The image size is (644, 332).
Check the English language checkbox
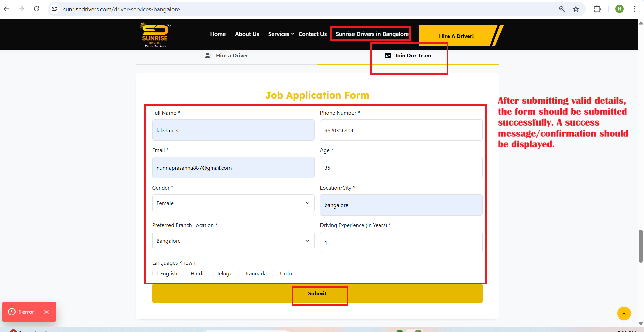155,273
